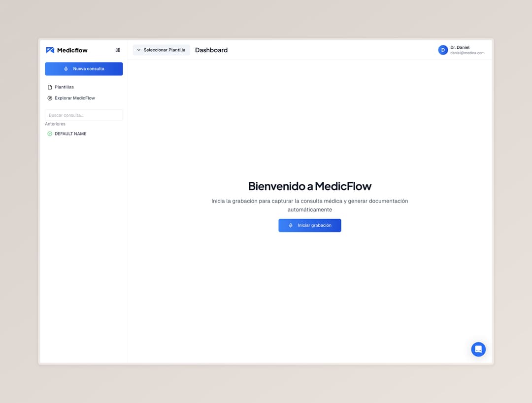
Task: Collapse the sidebar panel
Action: coord(118,50)
